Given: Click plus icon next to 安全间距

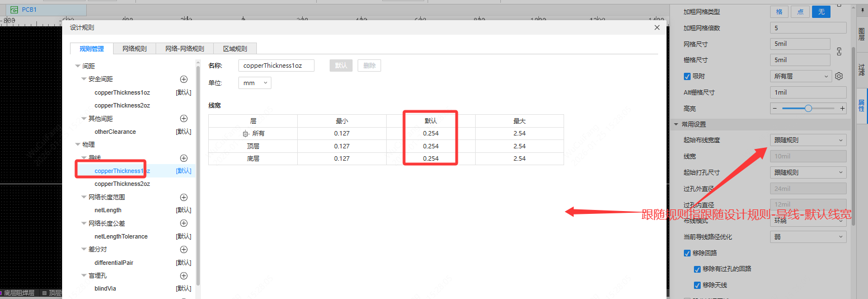Looking at the screenshot, I should [x=184, y=79].
